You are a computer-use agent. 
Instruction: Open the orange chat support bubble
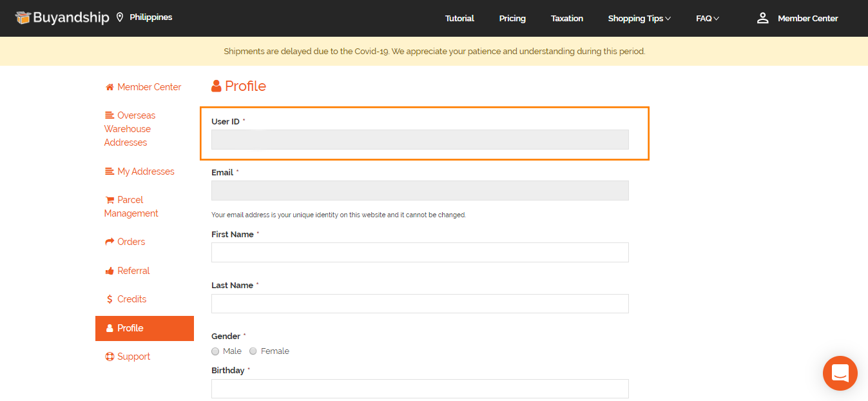coord(840,373)
